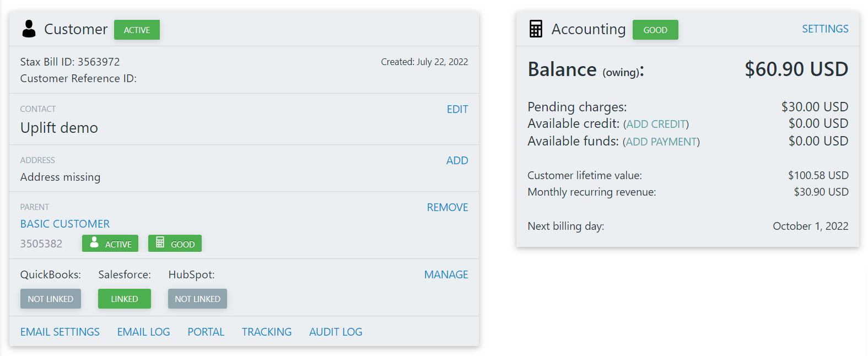
Task: Click the QuickBooks NOT LINKED button
Action: [51, 299]
